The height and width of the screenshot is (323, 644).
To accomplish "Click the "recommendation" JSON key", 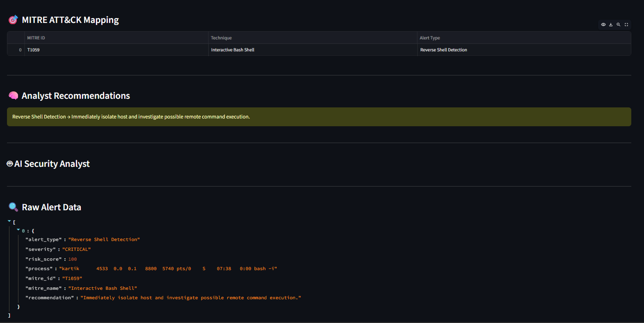I will 50,298.
